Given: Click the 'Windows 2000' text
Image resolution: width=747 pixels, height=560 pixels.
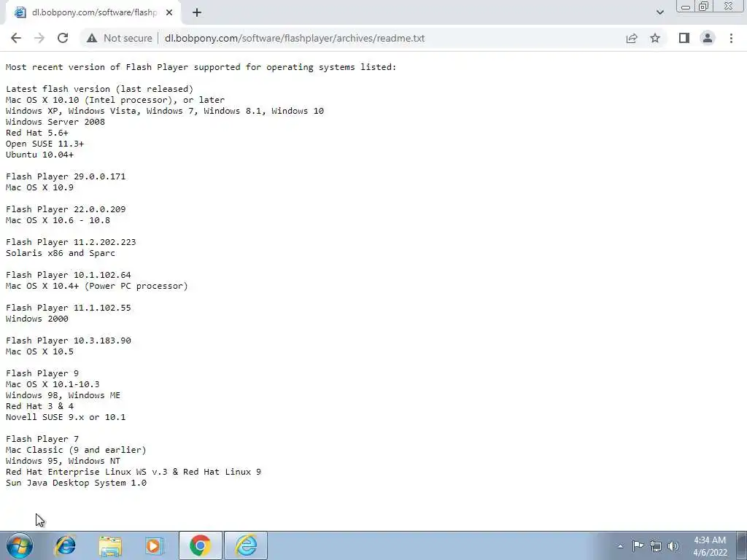Looking at the screenshot, I should point(37,319).
